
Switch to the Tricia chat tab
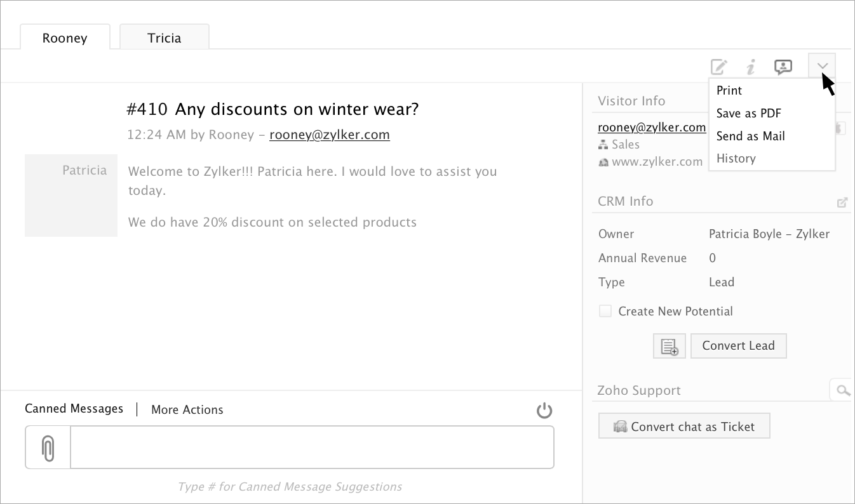click(165, 38)
